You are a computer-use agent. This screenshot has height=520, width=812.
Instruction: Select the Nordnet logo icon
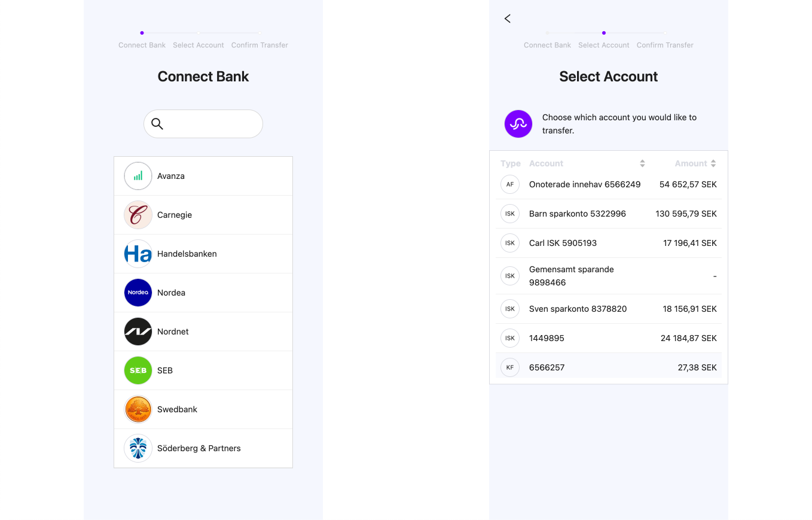coord(138,332)
